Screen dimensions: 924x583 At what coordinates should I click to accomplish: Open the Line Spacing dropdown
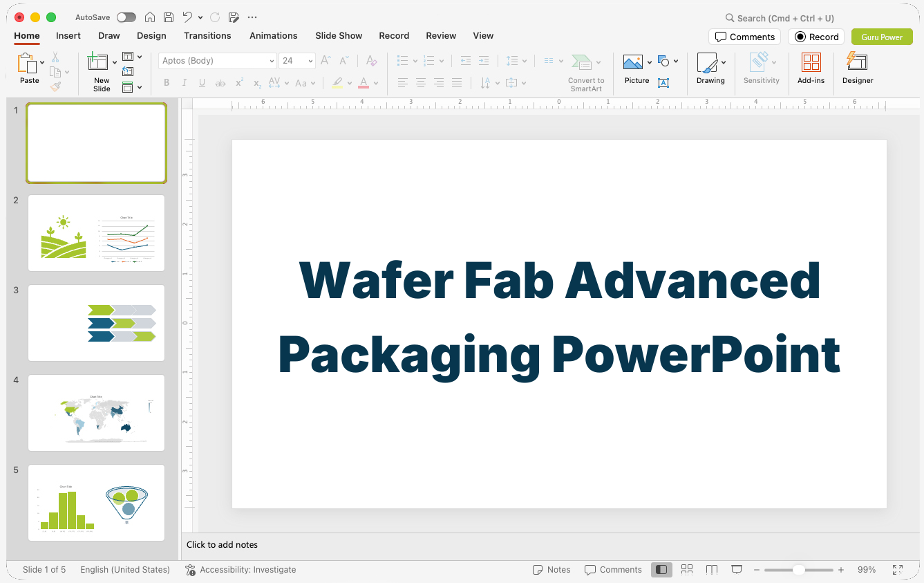click(x=516, y=61)
